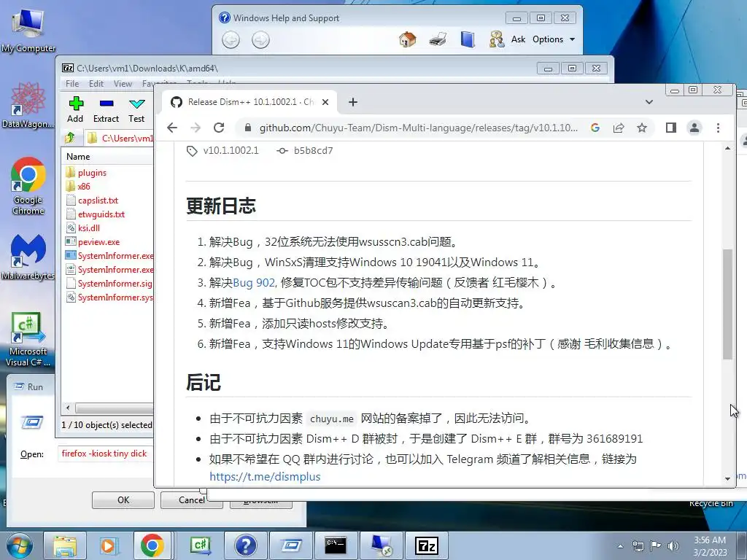Image resolution: width=747 pixels, height=560 pixels.
Task: Click the Forward arrow in Windows Help
Action: tap(260, 39)
